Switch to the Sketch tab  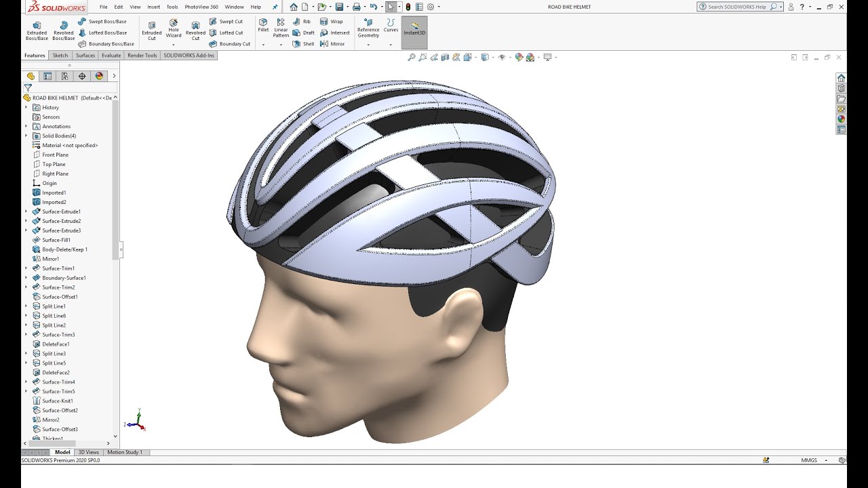click(x=60, y=56)
